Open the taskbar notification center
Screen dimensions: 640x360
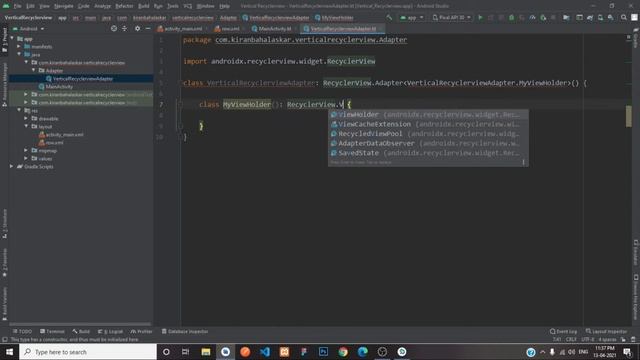(x=627, y=352)
